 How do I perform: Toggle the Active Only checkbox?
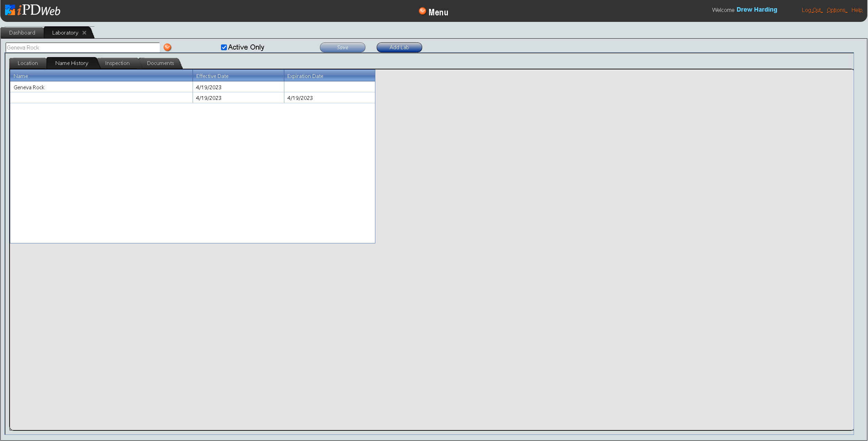(x=224, y=48)
